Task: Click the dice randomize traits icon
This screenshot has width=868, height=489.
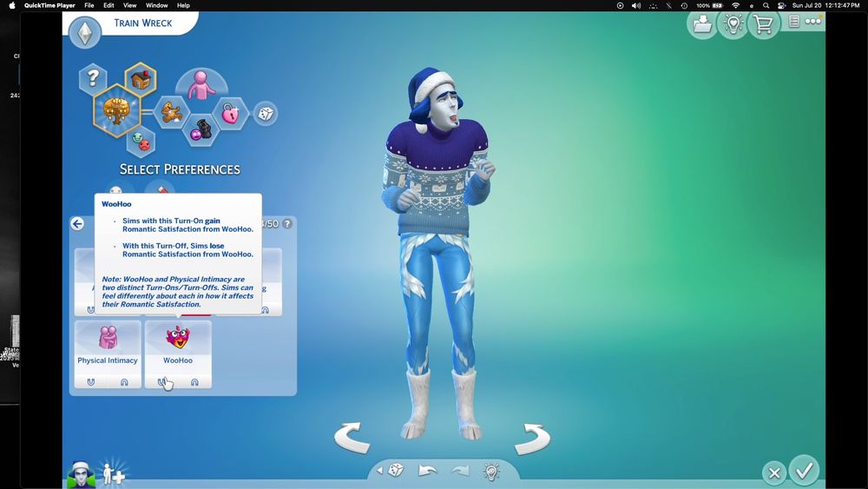Action: click(x=266, y=114)
